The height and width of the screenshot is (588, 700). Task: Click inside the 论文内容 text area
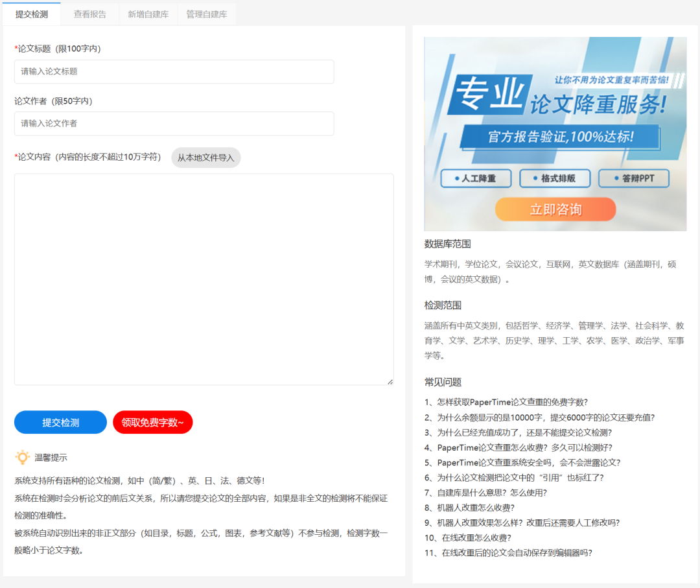click(204, 279)
